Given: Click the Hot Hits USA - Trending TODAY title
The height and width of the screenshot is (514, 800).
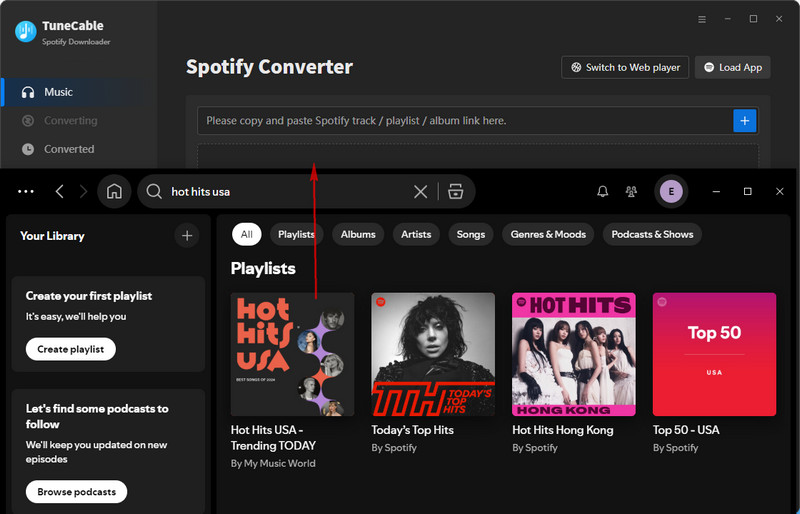Looking at the screenshot, I should [x=273, y=438].
